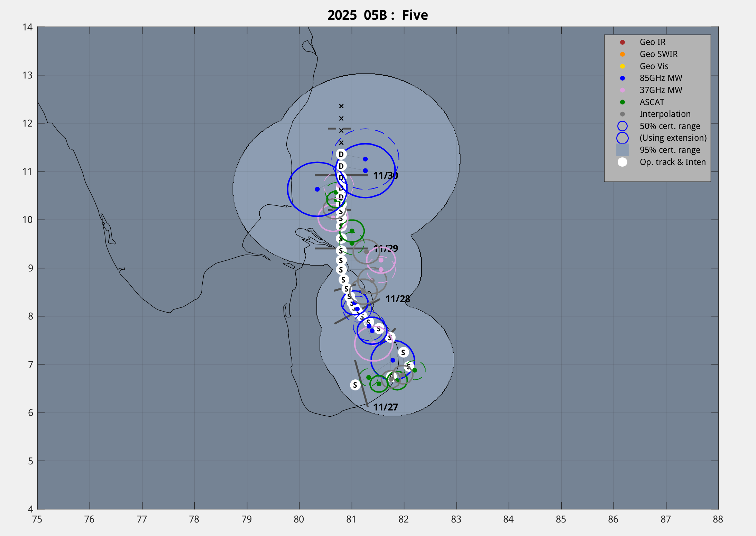Image resolution: width=756 pixels, height=536 pixels.
Task: Click the 11/27 date label
Action: pyautogui.click(x=385, y=407)
